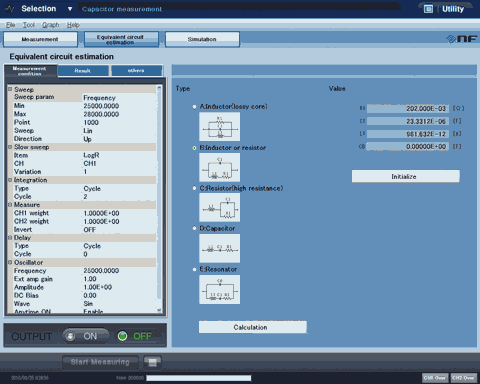Switch to the Simulation tab

(202, 39)
